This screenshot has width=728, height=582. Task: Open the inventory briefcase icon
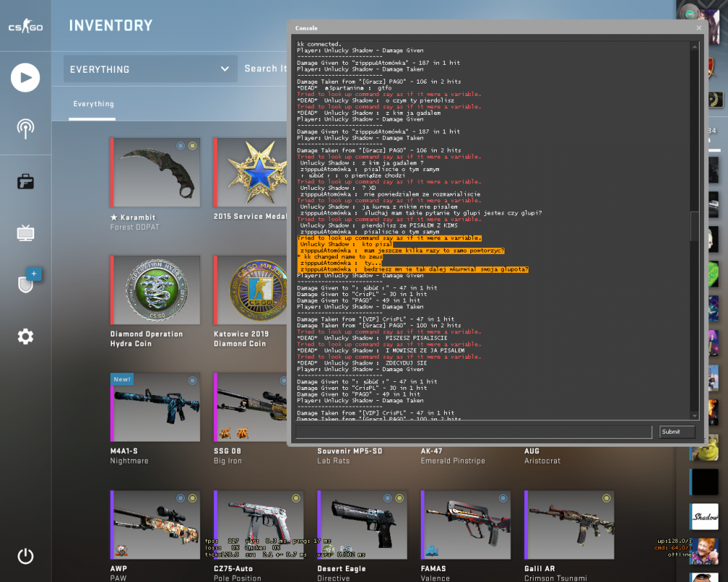pyautogui.click(x=25, y=181)
